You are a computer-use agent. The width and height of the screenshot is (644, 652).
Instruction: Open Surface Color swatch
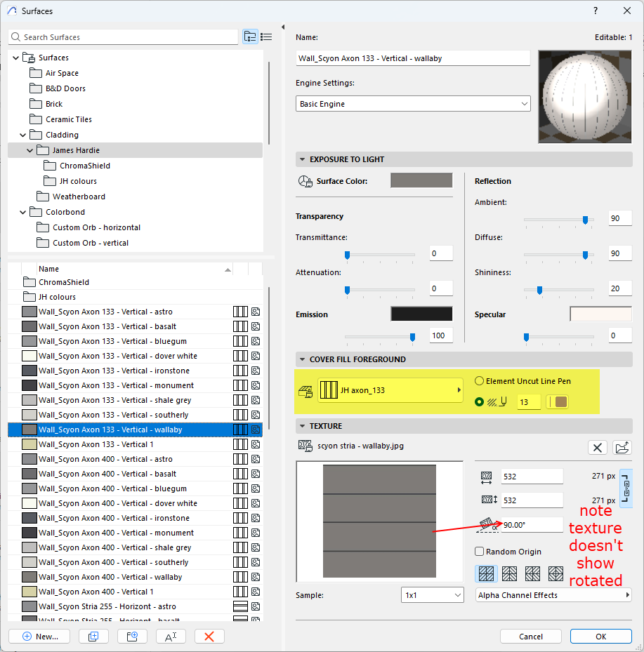tap(421, 180)
